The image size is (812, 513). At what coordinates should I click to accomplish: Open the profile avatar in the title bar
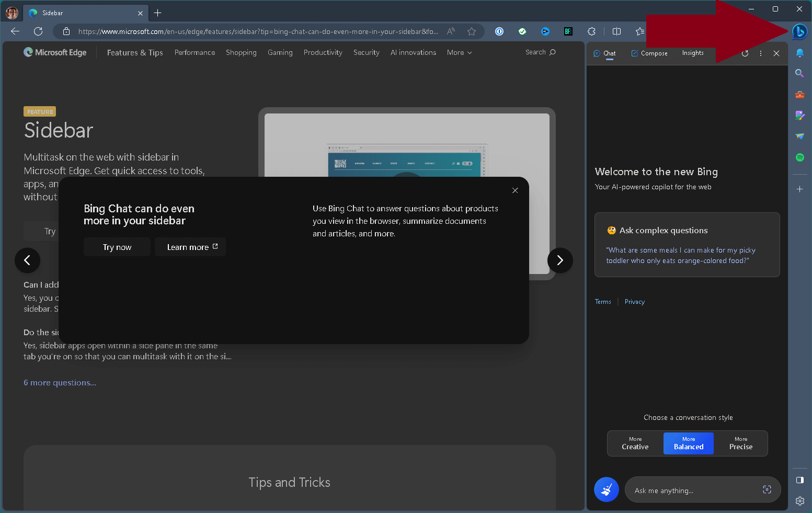12,13
